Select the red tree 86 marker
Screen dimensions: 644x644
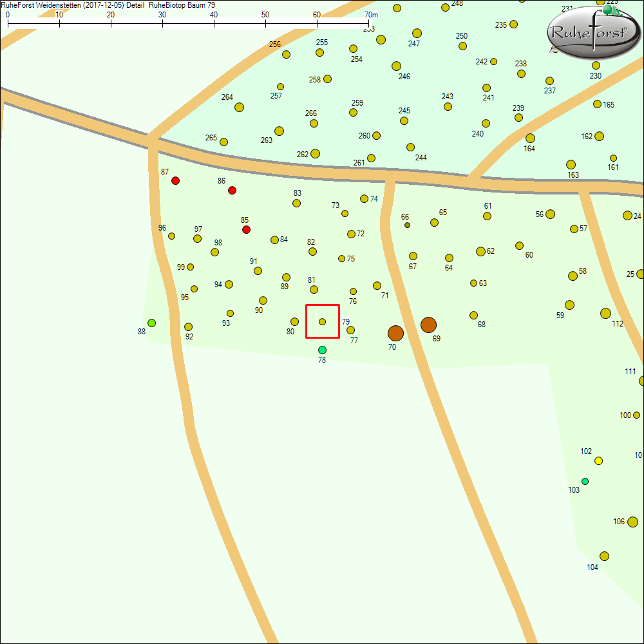coord(232,190)
